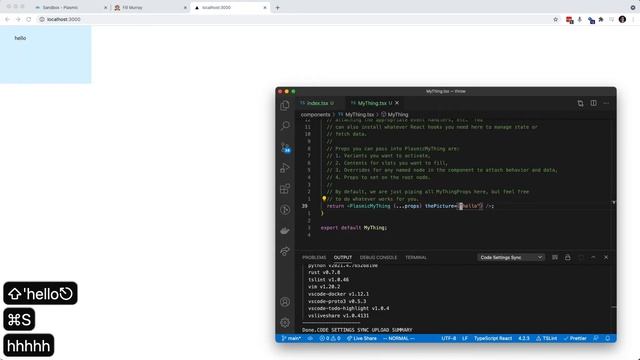
Task: Close the localhost:3000 browser tab
Action: coord(265,8)
